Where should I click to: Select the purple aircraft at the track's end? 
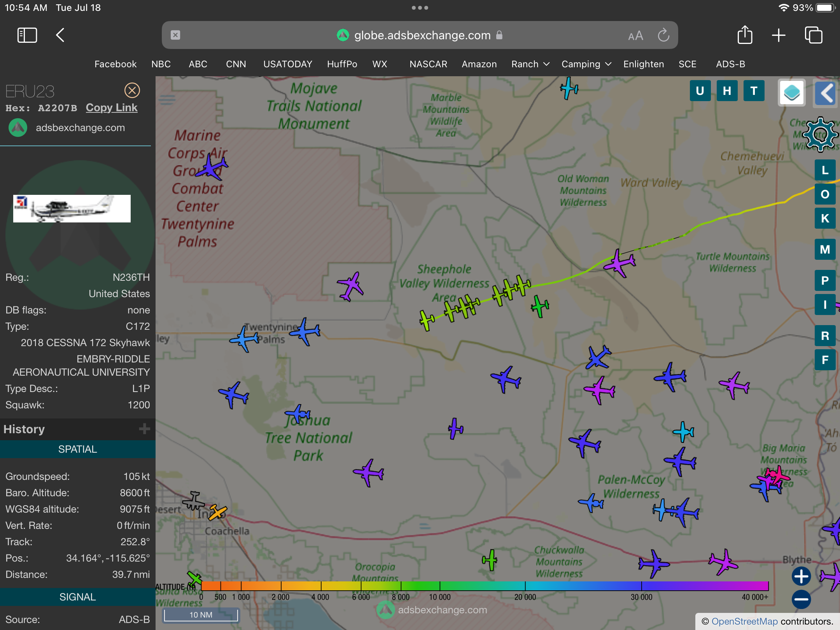coord(619,263)
